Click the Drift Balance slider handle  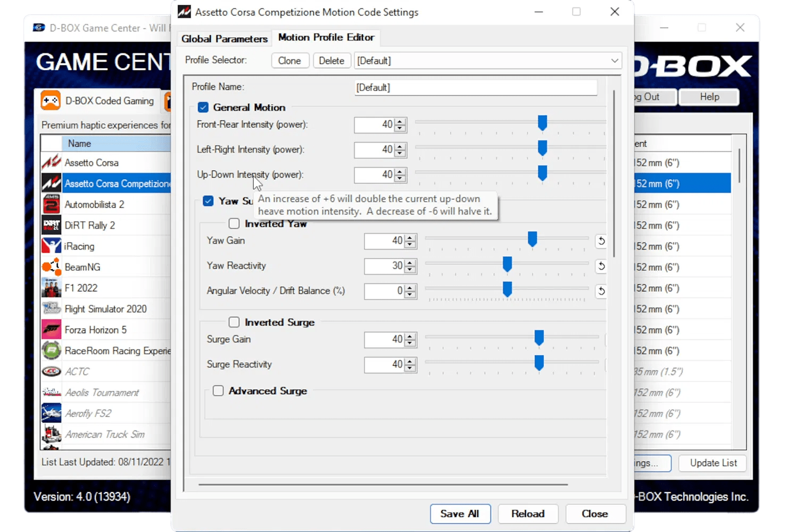click(507, 289)
